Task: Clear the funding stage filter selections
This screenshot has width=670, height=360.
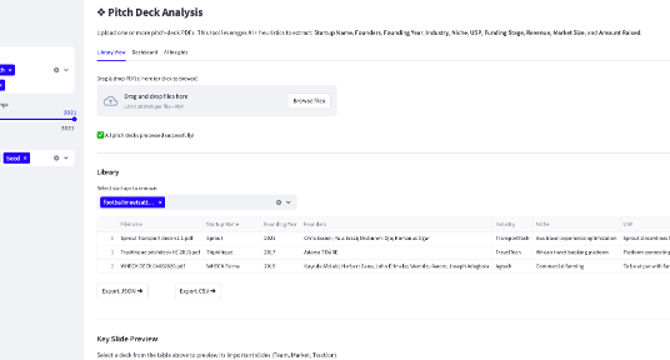Action: (x=56, y=158)
